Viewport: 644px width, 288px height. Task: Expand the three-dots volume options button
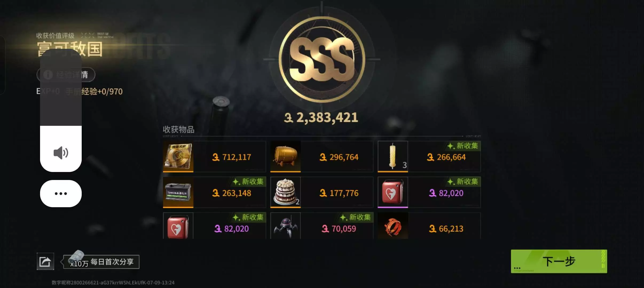[61, 194]
